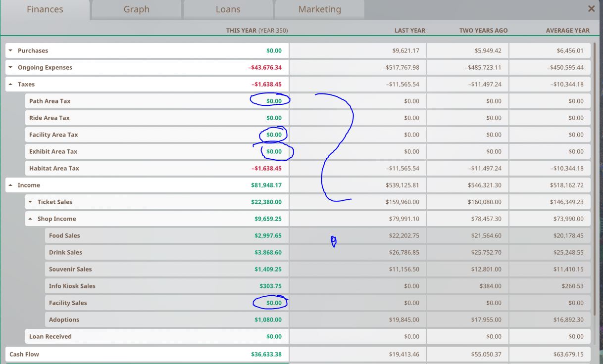Click last year's Income value $539,125.81
603x364 pixels.
pos(402,185)
